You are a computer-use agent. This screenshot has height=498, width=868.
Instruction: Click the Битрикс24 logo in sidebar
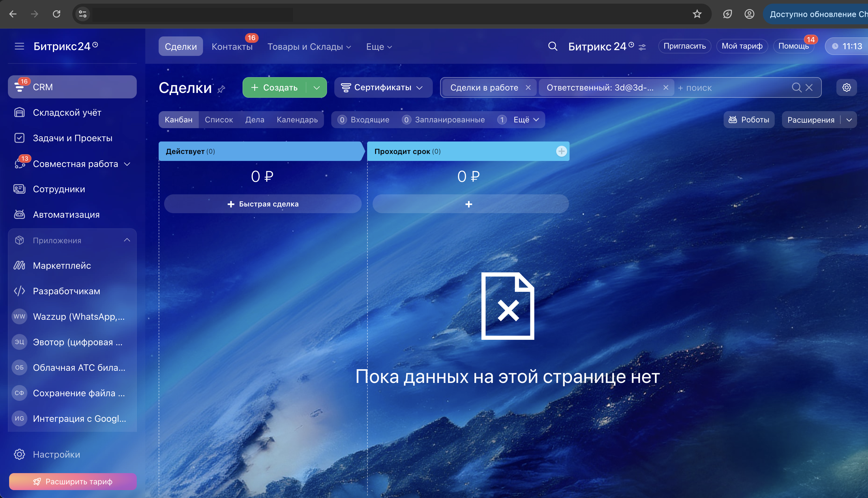click(x=66, y=46)
